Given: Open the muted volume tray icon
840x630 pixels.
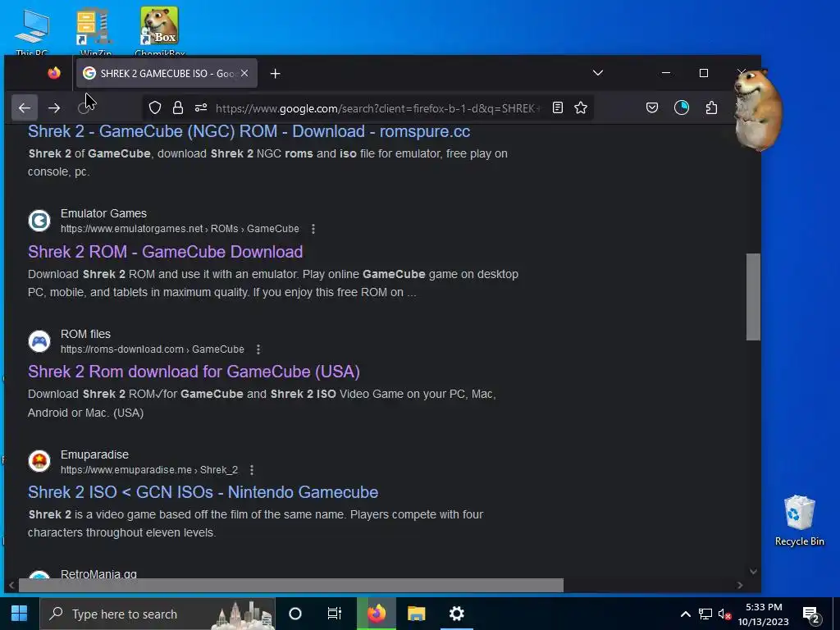Looking at the screenshot, I should (724, 614).
